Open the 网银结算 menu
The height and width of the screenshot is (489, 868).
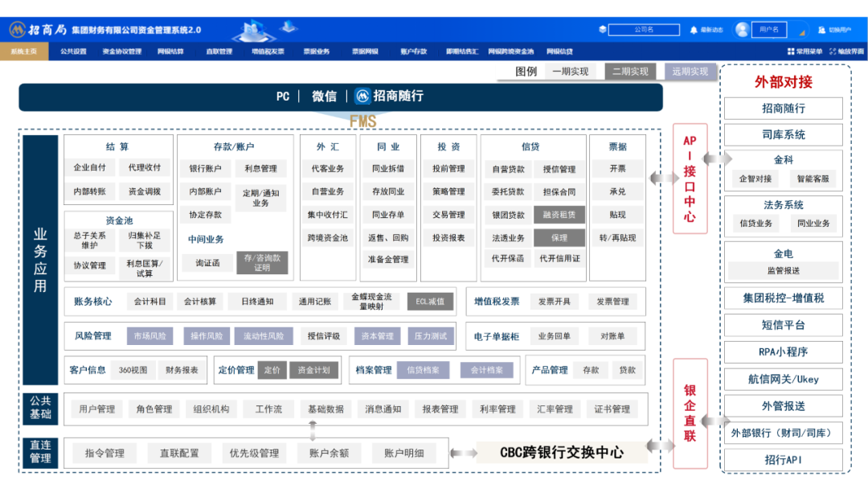[170, 51]
